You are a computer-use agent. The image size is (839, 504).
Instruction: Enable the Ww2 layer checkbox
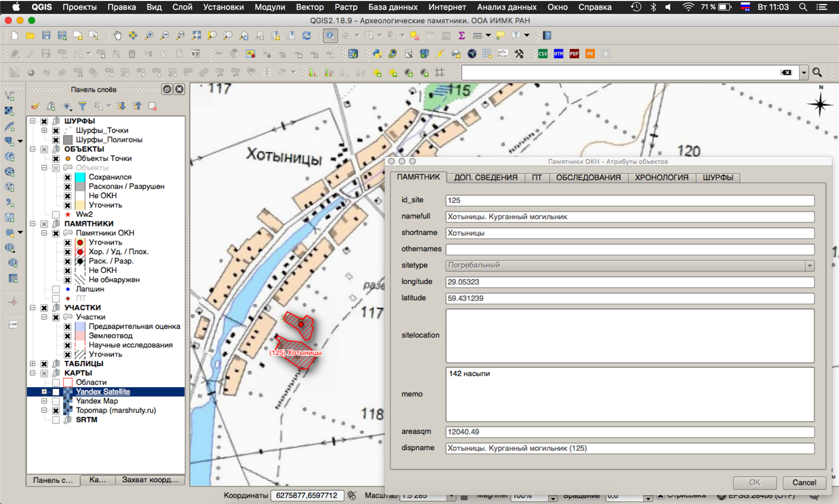[x=56, y=214]
